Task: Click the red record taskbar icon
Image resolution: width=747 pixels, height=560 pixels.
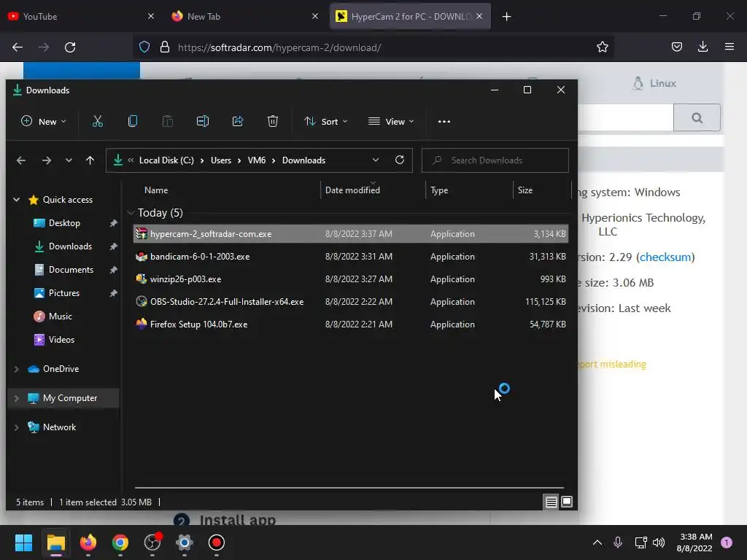Action: tap(216, 542)
